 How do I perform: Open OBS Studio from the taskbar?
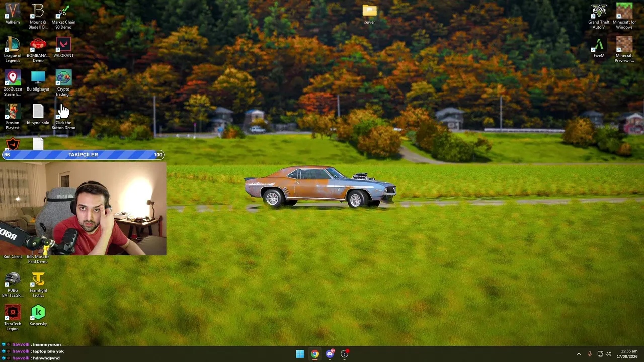coord(345,354)
